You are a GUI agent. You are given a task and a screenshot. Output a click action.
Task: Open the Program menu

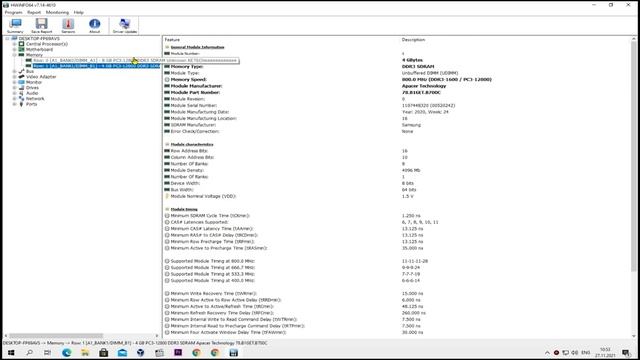13,13
